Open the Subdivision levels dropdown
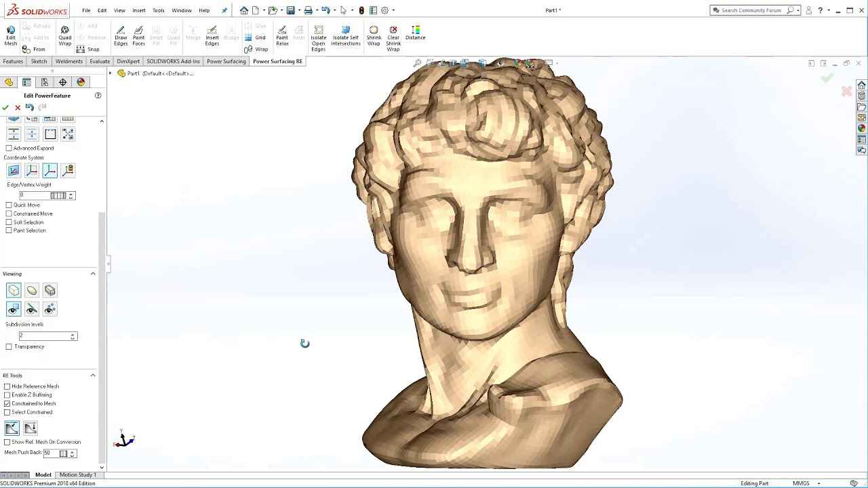The image size is (868, 488). point(73,336)
